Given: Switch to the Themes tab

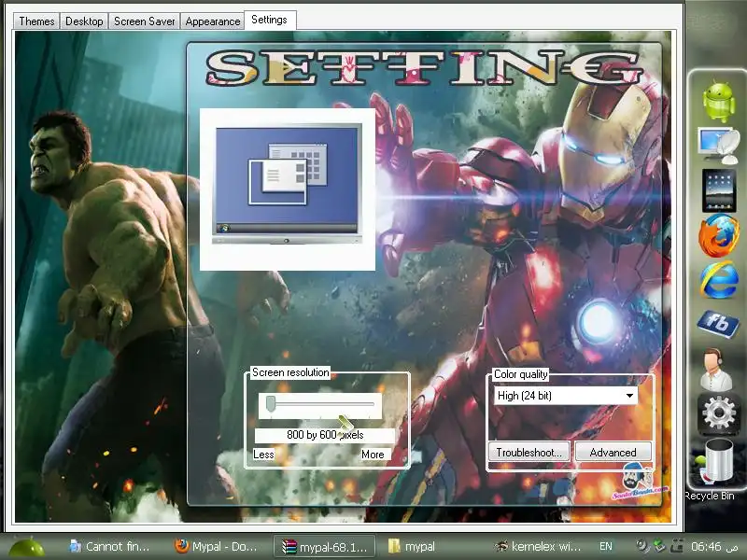Looking at the screenshot, I should pyautogui.click(x=36, y=21).
